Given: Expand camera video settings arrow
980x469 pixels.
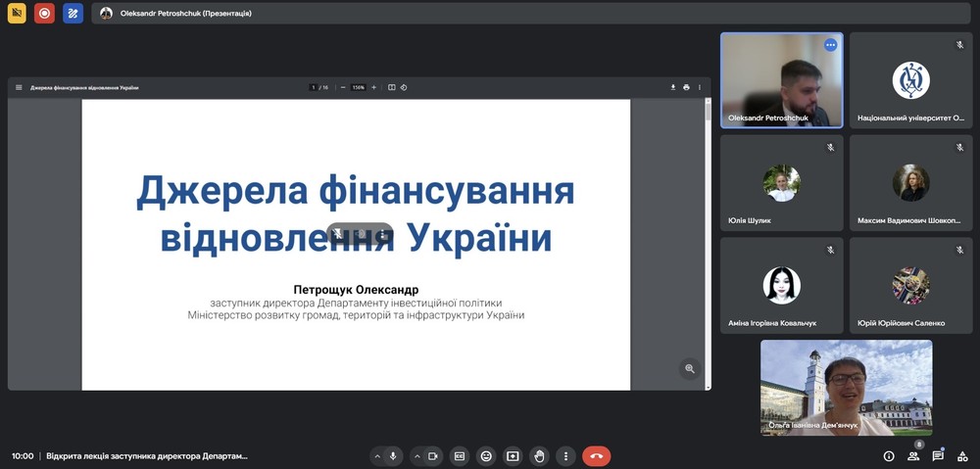Looking at the screenshot, I should pyautogui.click(x=417, y=456).
